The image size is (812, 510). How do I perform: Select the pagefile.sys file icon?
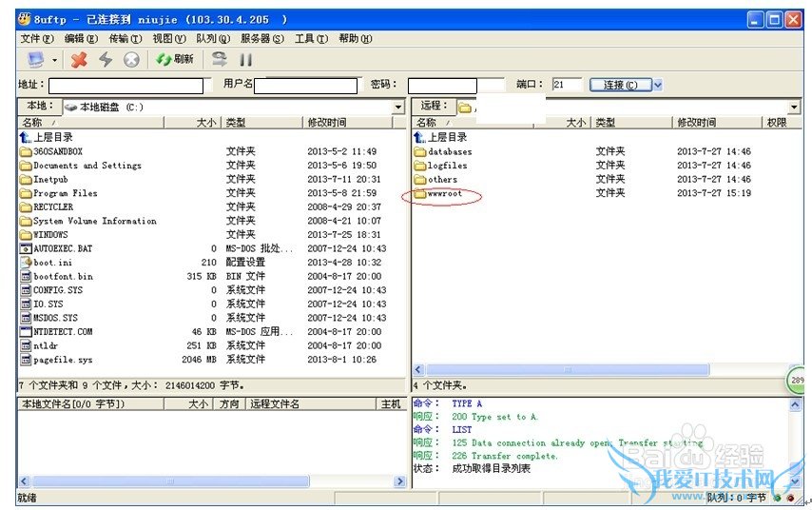click(x=26, y=359)
